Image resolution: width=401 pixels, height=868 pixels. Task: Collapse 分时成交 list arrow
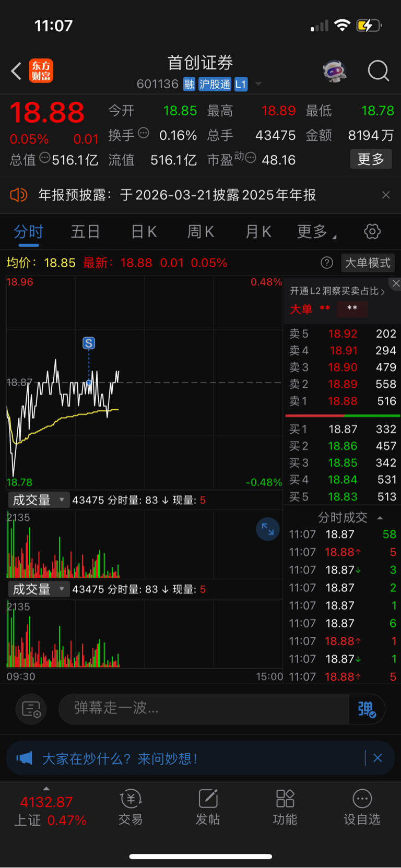click(x=380, y=518)
